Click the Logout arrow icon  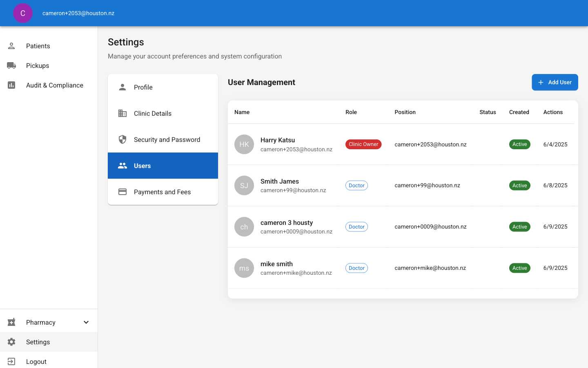click(x=11, y=361)
